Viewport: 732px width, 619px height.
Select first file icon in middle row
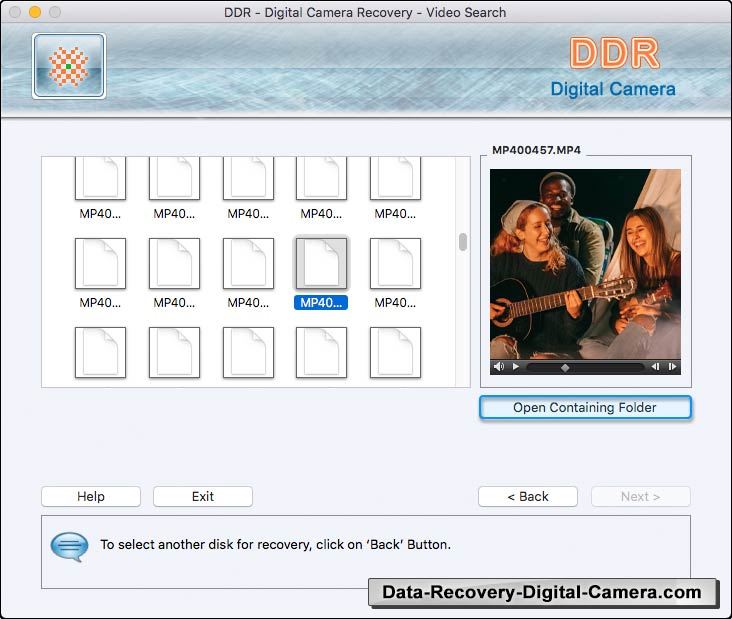tap(100, 263)
